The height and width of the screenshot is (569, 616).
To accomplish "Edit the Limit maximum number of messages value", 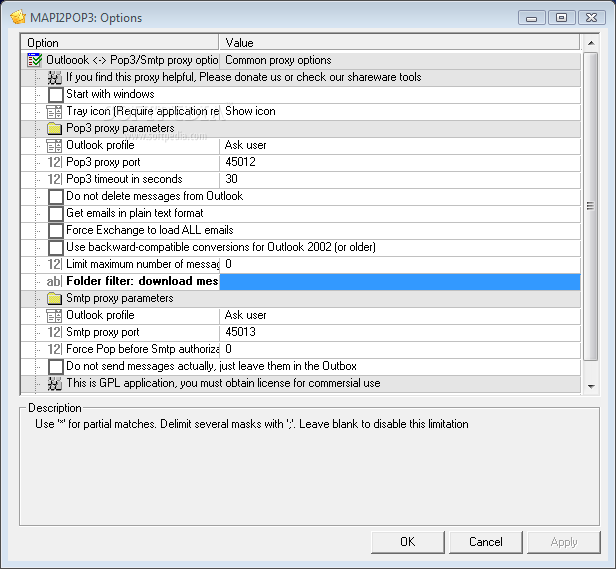I will pos(400,264).
